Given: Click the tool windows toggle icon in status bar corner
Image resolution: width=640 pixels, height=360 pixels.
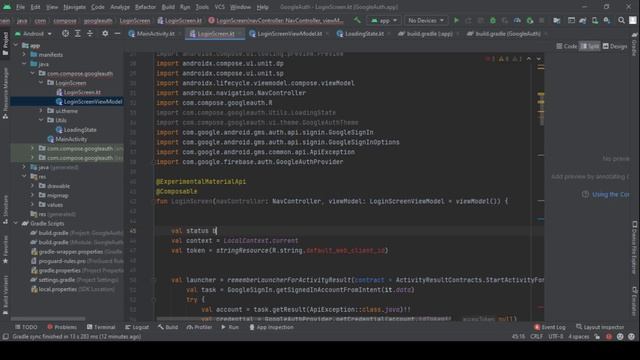Looking at the screenshot, I should point(5,337).
